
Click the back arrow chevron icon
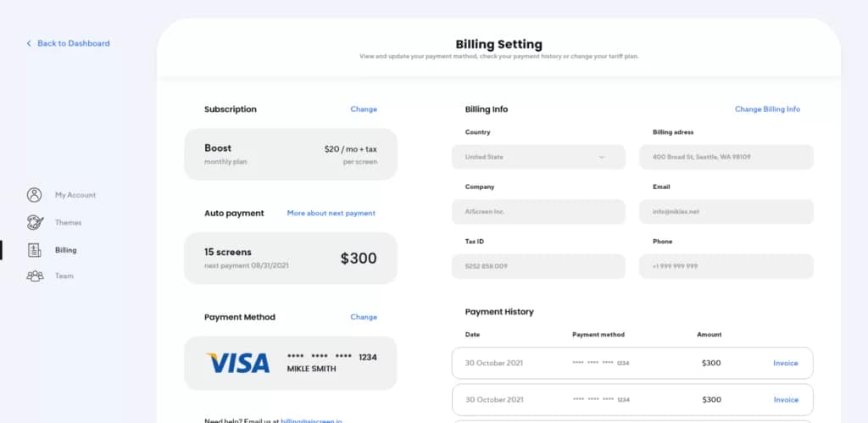point(29,43)
